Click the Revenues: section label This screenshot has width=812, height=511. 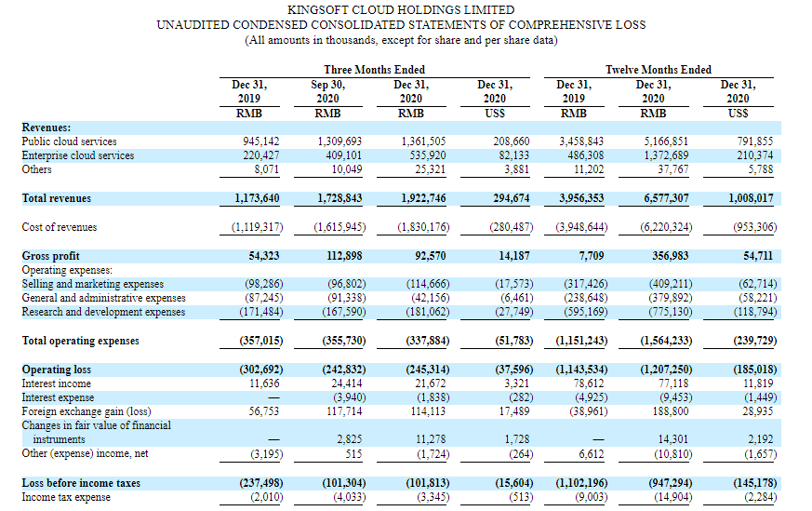click(x=47, y=128)
